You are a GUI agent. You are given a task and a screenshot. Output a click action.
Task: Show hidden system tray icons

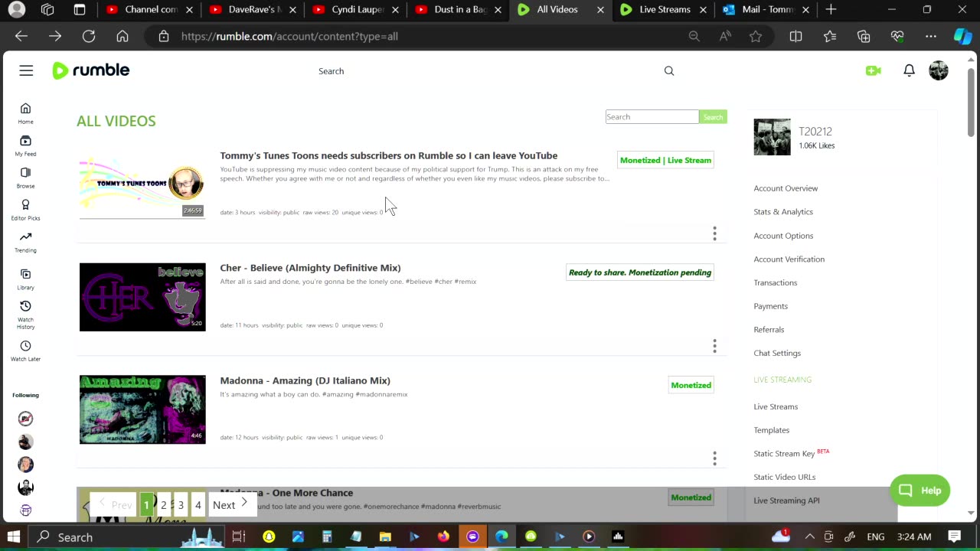click(x=809, y=536)
